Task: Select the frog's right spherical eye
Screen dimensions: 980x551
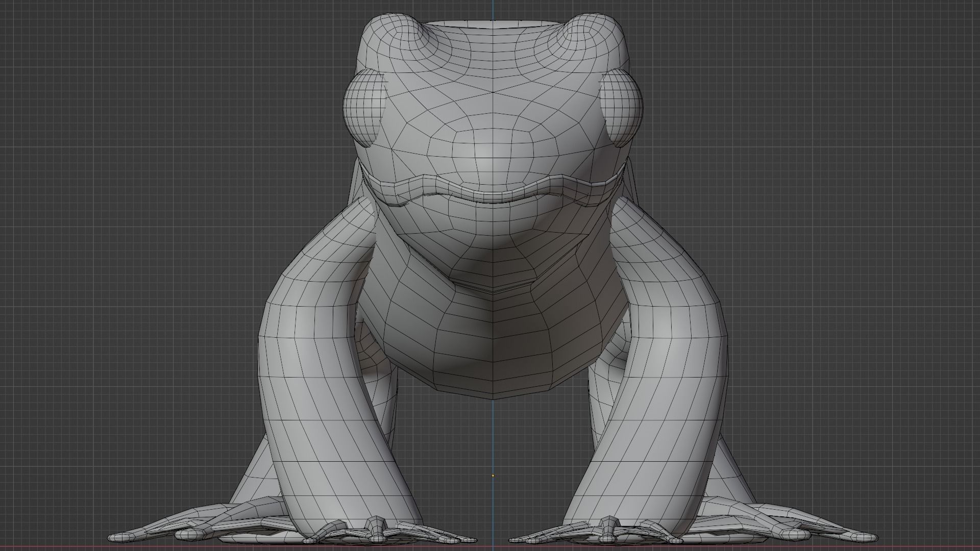Action: [x=622, y=108]
